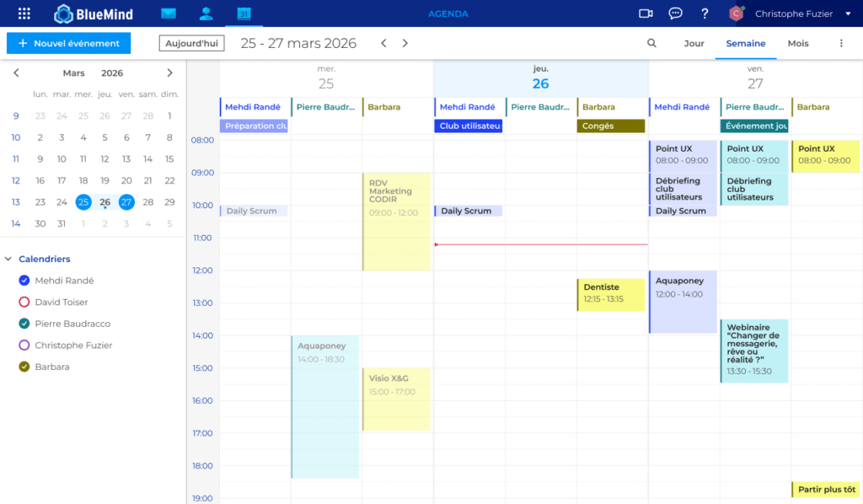Enable the David Toiser calendar
Screen dimensions: 863x504
[x=24, y=302]
